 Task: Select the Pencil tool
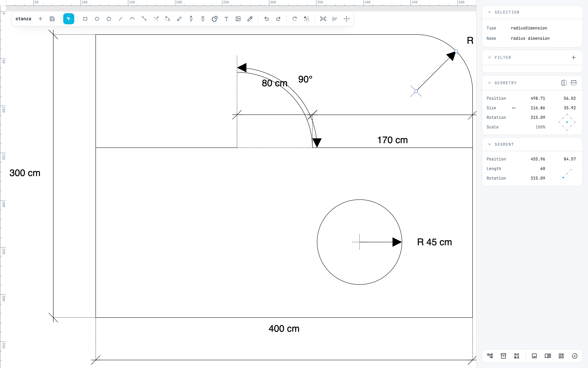179,19
